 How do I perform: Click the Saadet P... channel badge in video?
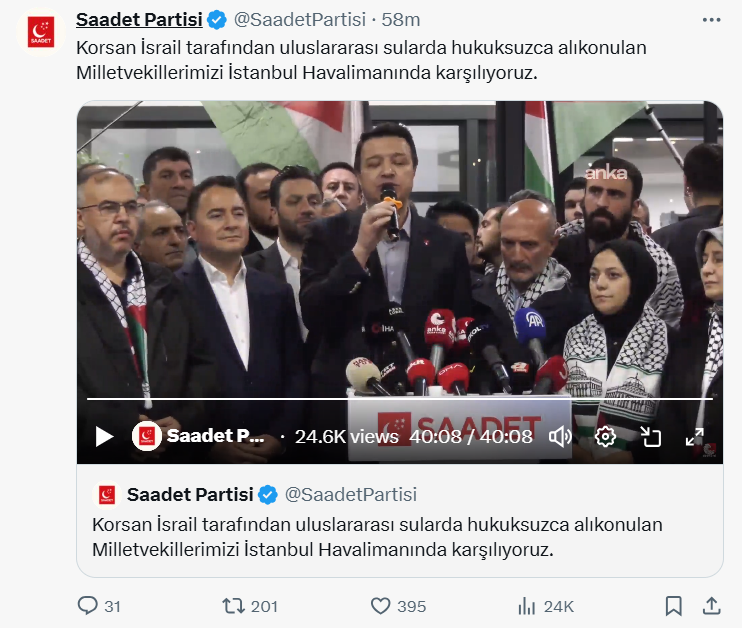point(198,436)
